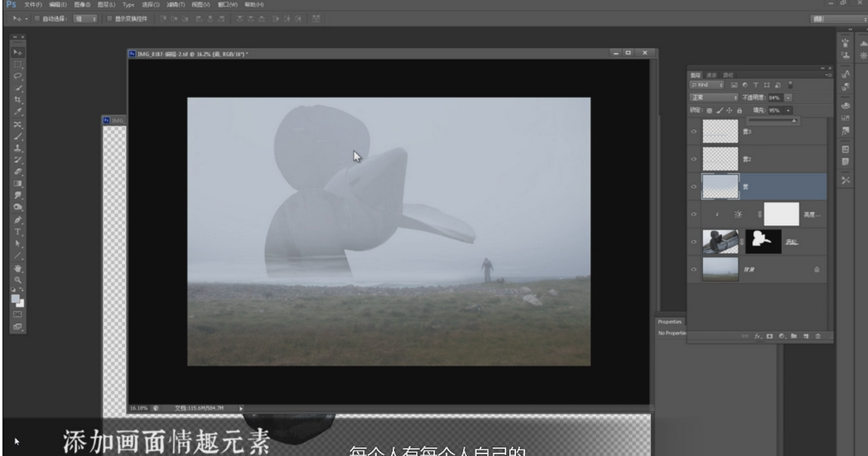Select the Eraser tool
This screenshot has height=456, width=868.
[17, 171]
